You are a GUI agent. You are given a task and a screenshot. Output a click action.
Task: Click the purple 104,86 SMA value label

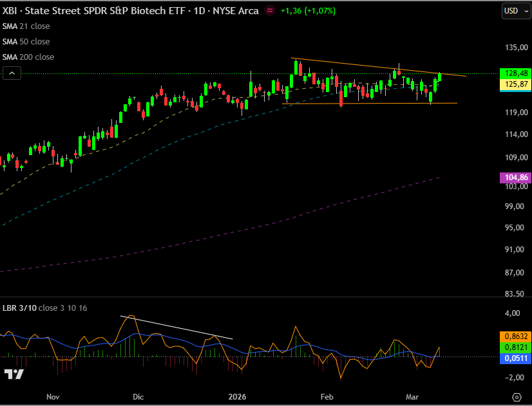pos(514,177)
